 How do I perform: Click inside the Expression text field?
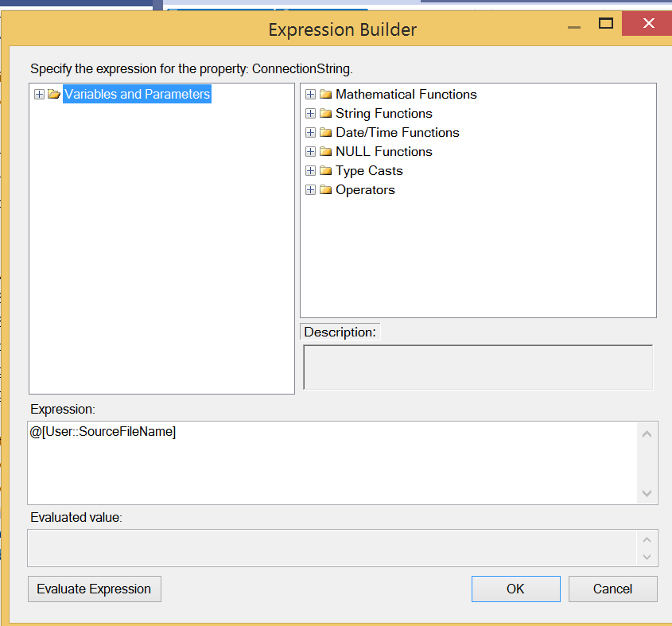(x=318, y=453)
